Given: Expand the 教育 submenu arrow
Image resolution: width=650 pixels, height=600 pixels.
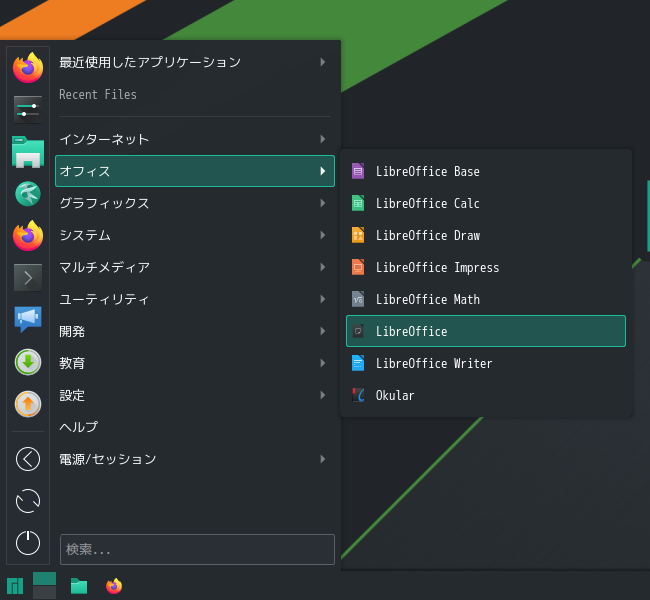Looking at the screenshot, I should pyautogui.click(x=323, y=363).
